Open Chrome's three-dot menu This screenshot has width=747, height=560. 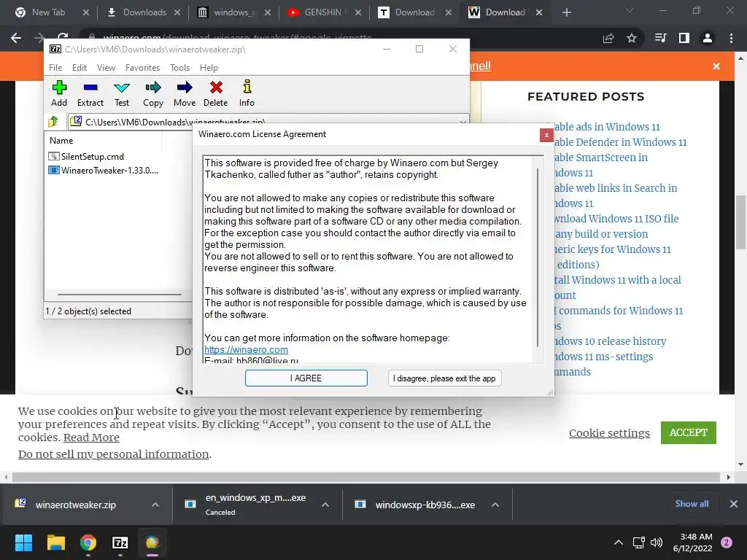[x=731, y=38]
